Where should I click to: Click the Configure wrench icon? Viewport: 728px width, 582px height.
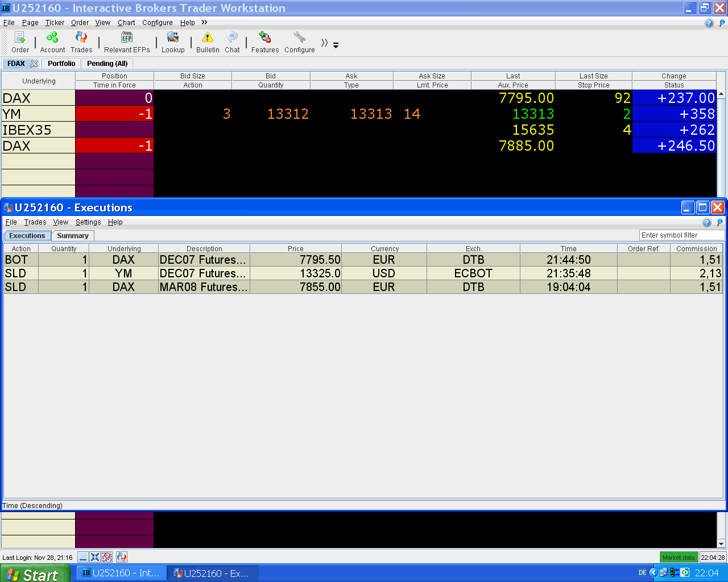(x=300, y=43)
